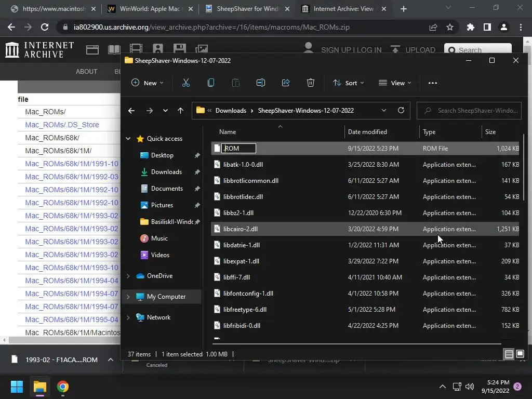Show hidden system tray icons chevron
The image size is (532, 399).
coord(443,387)
